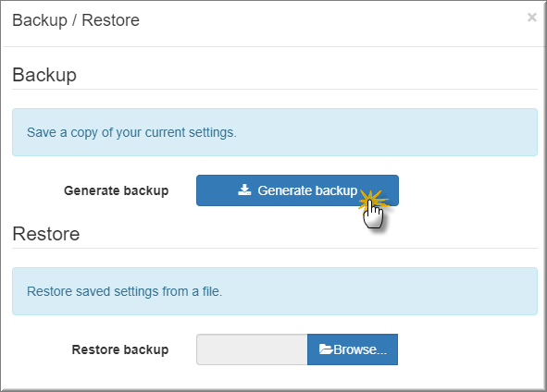Click the blue Generate backup button
Viewport: 547px width, 392px height.
297,190
